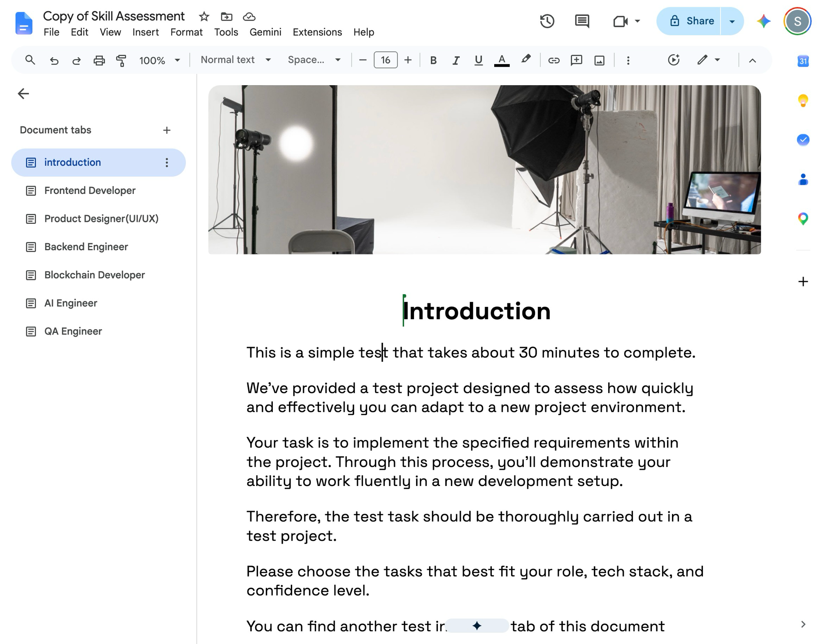Activate paint format tool
This screenshot has height=644, width=823.
pyautogui.click(x=121, y=60)
